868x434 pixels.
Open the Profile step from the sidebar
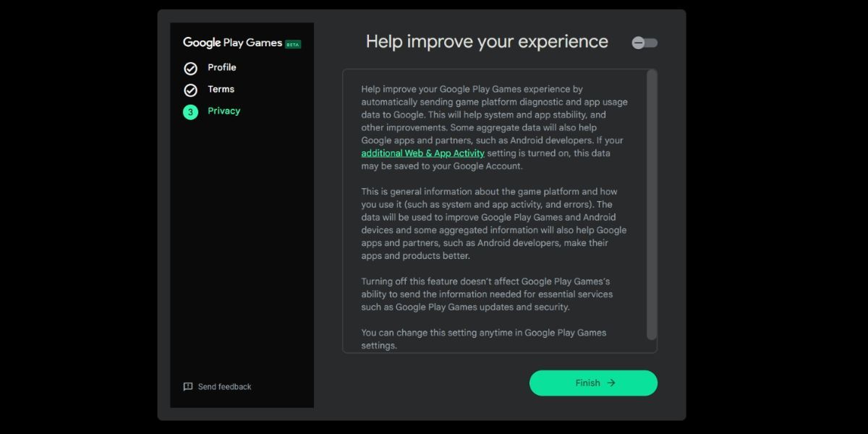pyautogui.click(x=222, y=67)
